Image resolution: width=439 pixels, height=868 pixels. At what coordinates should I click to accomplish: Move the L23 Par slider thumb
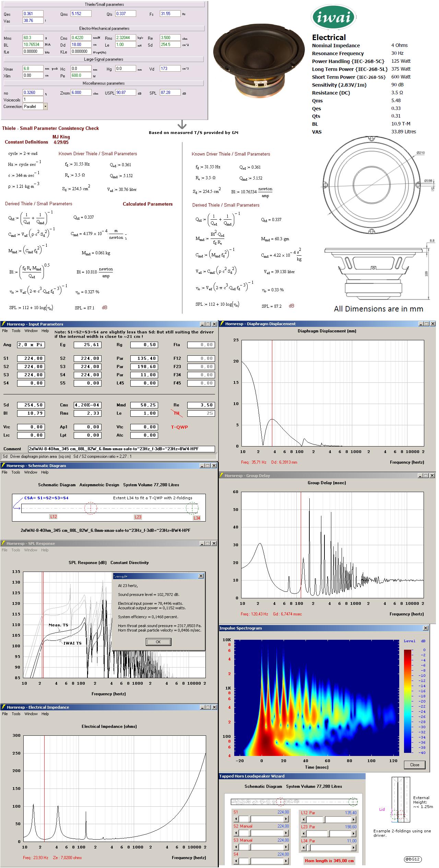click(x=328, y=834)
